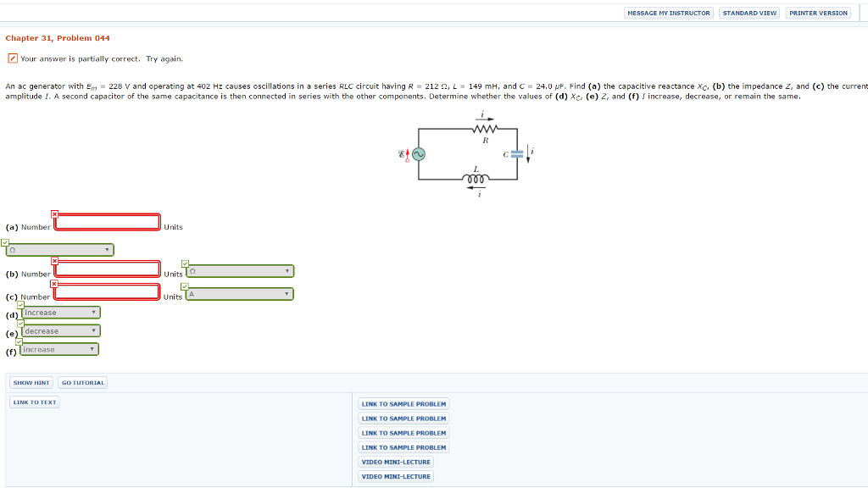The width and height of the screenshot is (868, 488).
Task: Open GO TUTORIAL
Action: click(x=84, y=382)
